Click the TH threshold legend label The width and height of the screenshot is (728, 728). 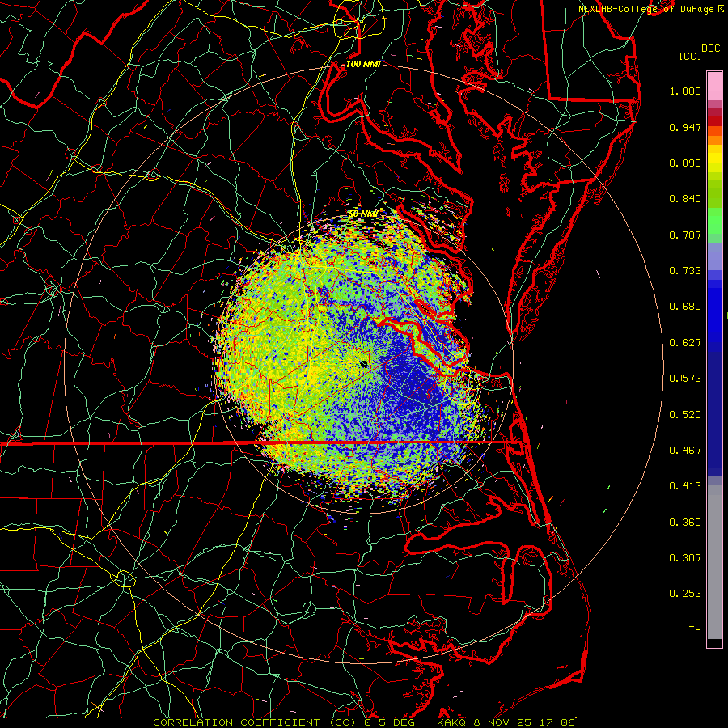click(x=695, y=630)
